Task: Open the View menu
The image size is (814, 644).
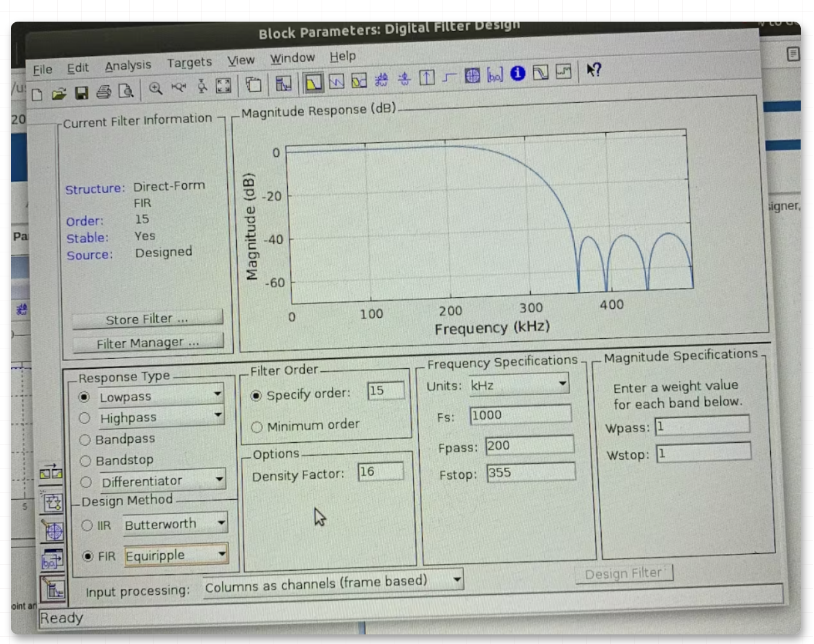Action: click(x=240, y=60)
